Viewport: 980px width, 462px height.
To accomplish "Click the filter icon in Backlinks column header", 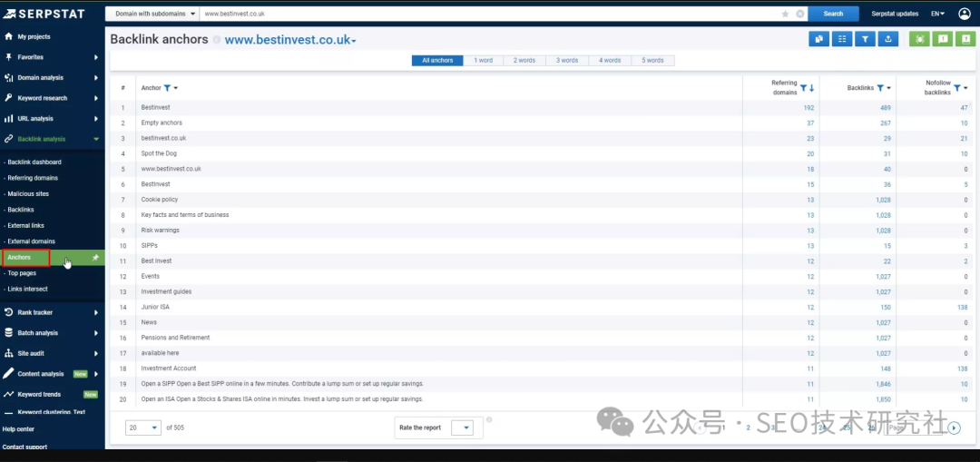I will [880, 88].
